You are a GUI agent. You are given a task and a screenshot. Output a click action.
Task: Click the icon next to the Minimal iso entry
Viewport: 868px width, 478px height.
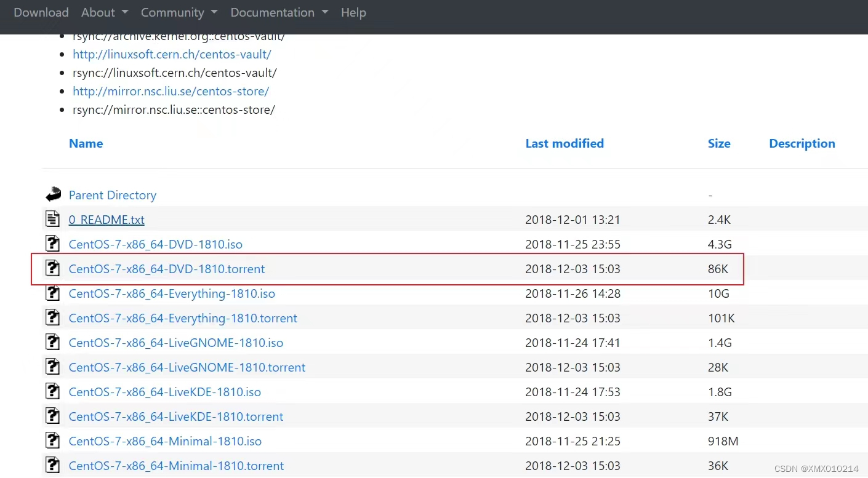(x=52, y=441)
